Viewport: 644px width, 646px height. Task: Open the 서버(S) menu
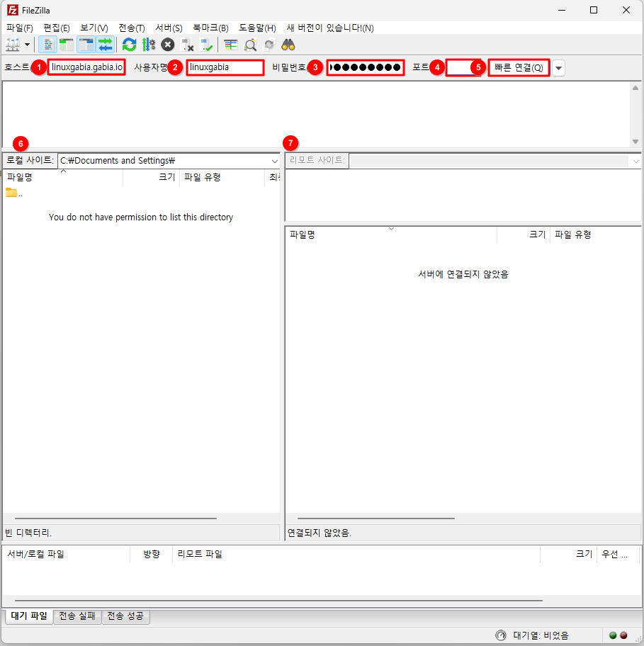[169, 28]
